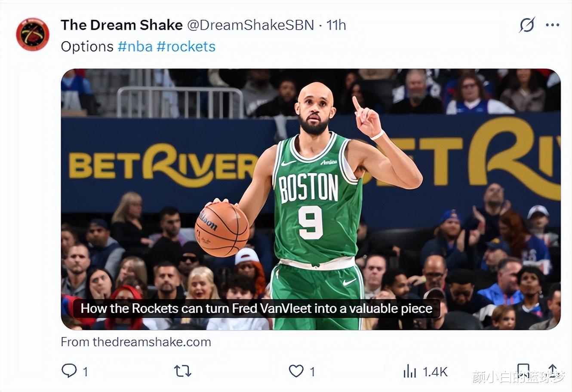Click the like count beside the heart
This screenshot has width=572, height=392.
click(312, 371)
